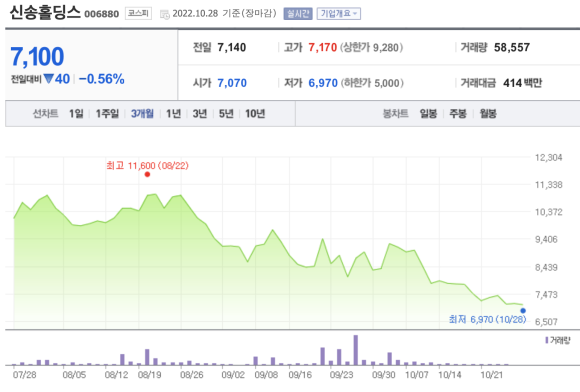Click the 최고 11,600 (08/22) label
580x392 pixels.
pos(147,165)
